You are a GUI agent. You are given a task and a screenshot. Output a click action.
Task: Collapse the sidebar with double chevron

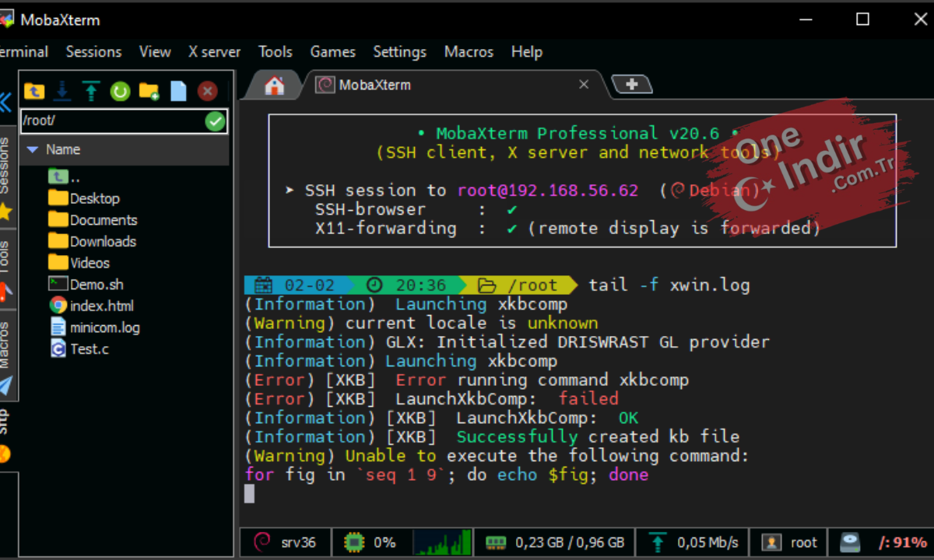5,102
